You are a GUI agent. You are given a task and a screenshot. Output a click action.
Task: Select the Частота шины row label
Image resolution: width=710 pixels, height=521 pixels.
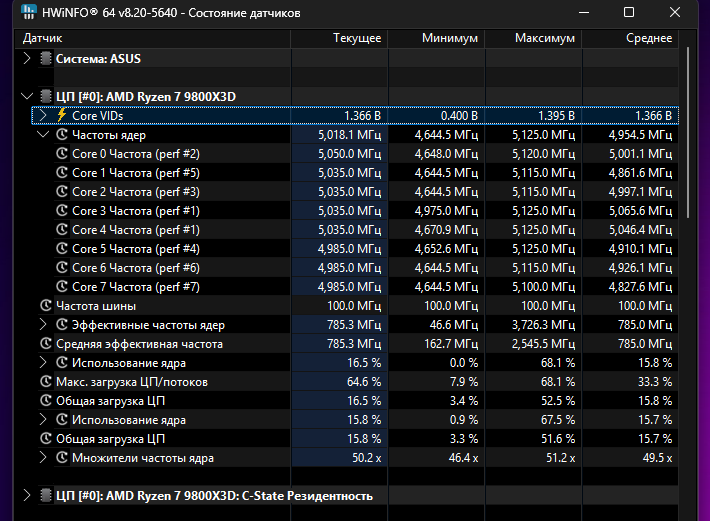pos(96,306)
